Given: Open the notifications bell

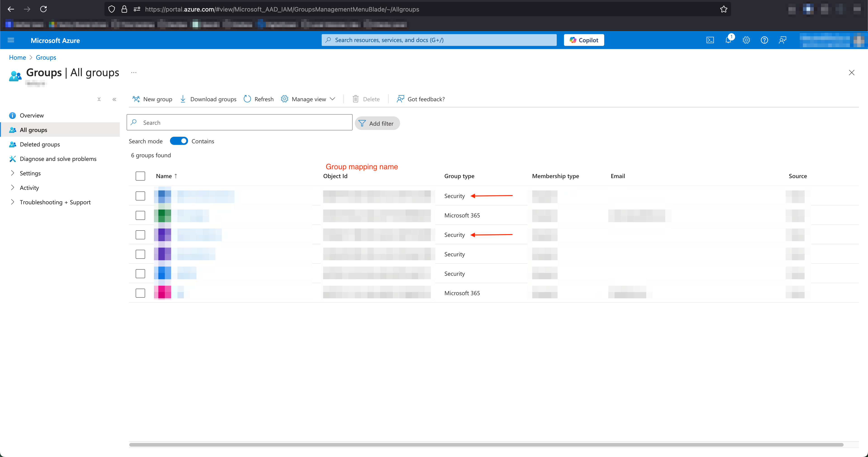Looking at the screenshot, I should (728, 40).
